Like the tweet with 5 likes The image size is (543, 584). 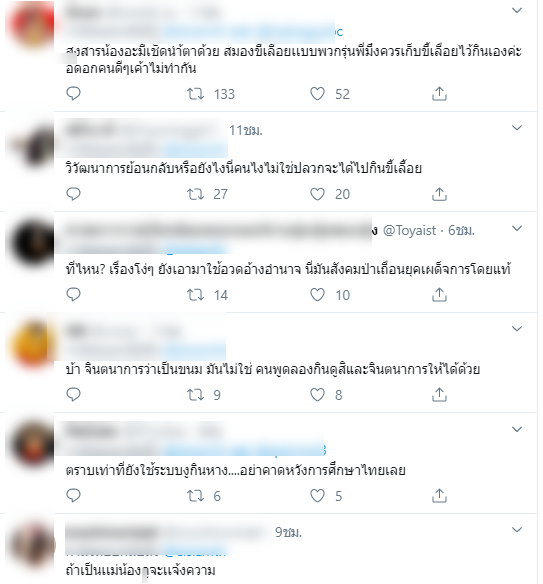pyautogui.click(x=317, y=496)
